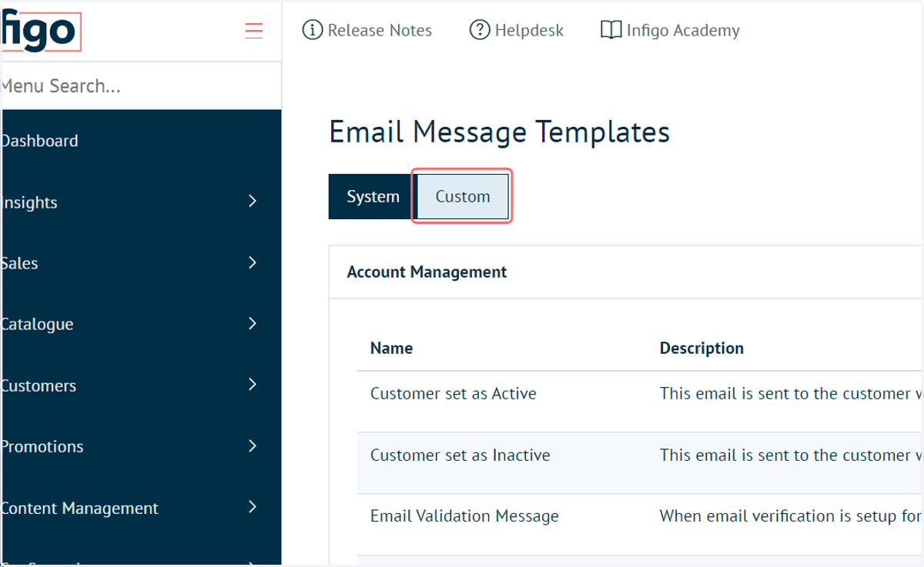Screen dimensions: 924x567
Task: Expand Promotions chevron arrow
Action: click(x=253, y=445)
